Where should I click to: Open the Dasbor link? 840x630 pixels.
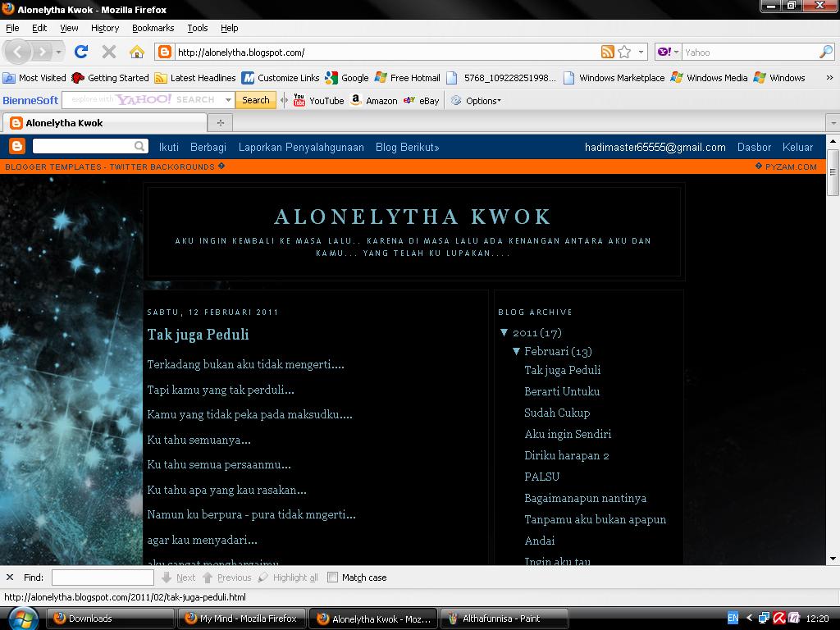[755, 147]
